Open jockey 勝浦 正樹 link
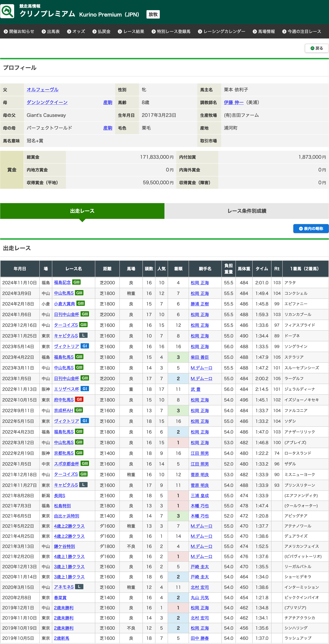This screenshot has height=644, width=329. click(x=200, y=304)
